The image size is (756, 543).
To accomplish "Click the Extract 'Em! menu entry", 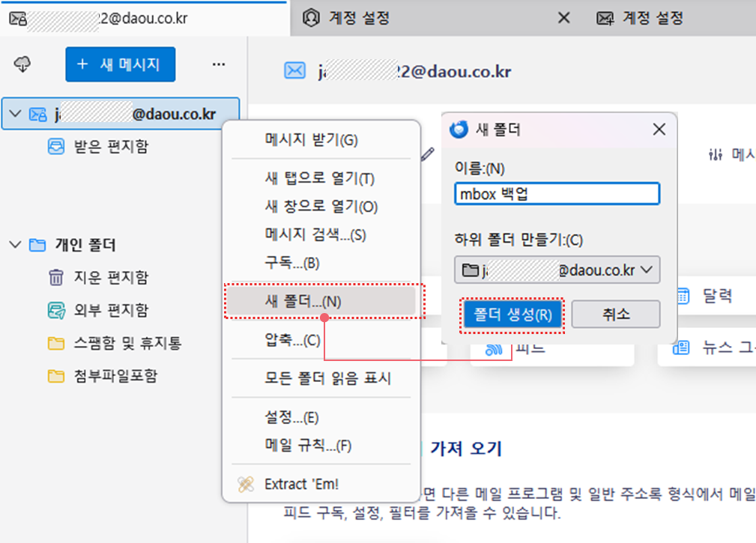I will (x=301, y=485).
